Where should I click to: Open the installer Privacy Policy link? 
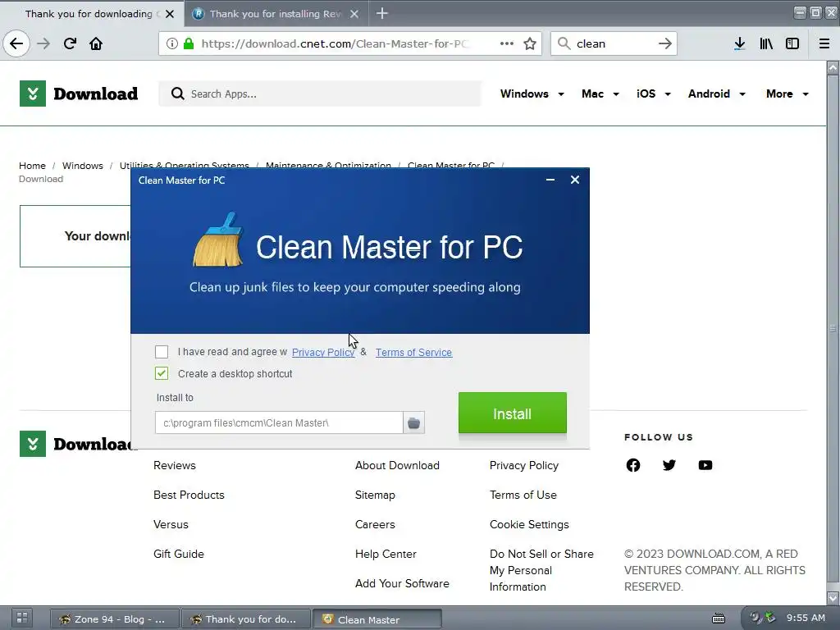tap(323, 352)
